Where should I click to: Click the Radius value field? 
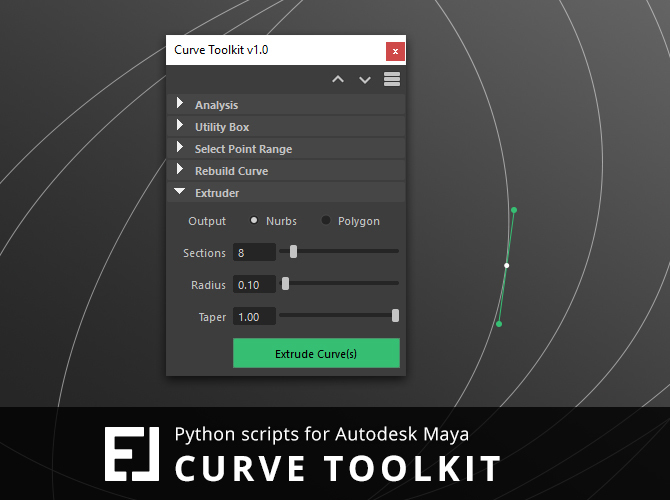coord(254,284)
